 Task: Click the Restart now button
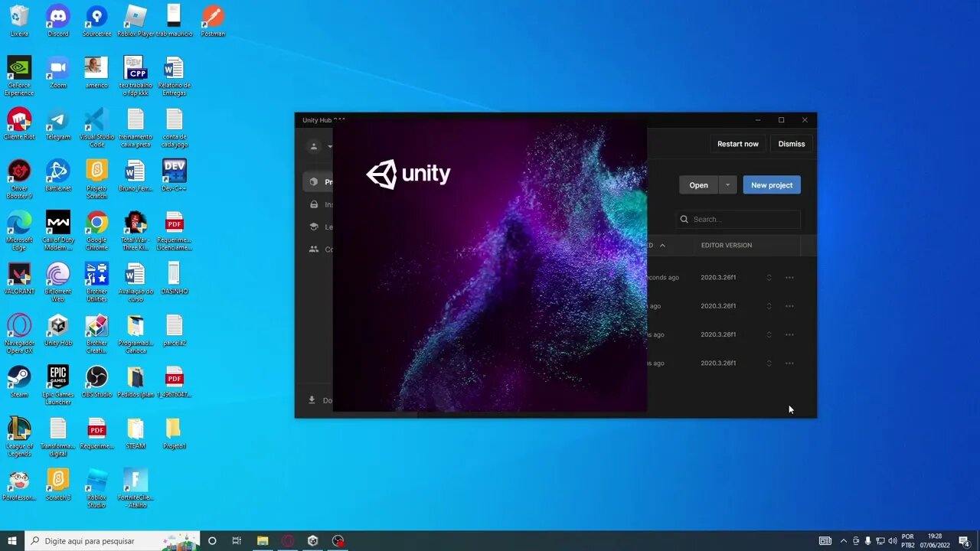(x=738, y=144)
